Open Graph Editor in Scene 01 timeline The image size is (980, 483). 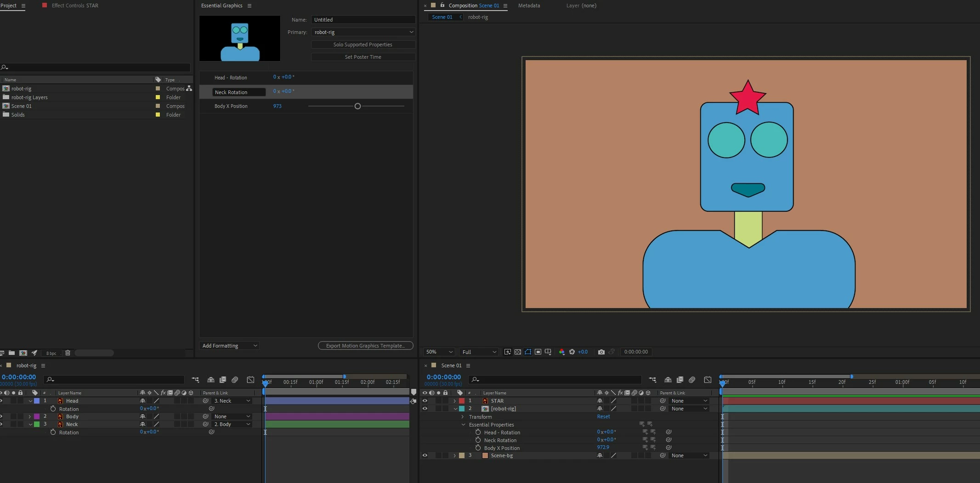(708, 380)
